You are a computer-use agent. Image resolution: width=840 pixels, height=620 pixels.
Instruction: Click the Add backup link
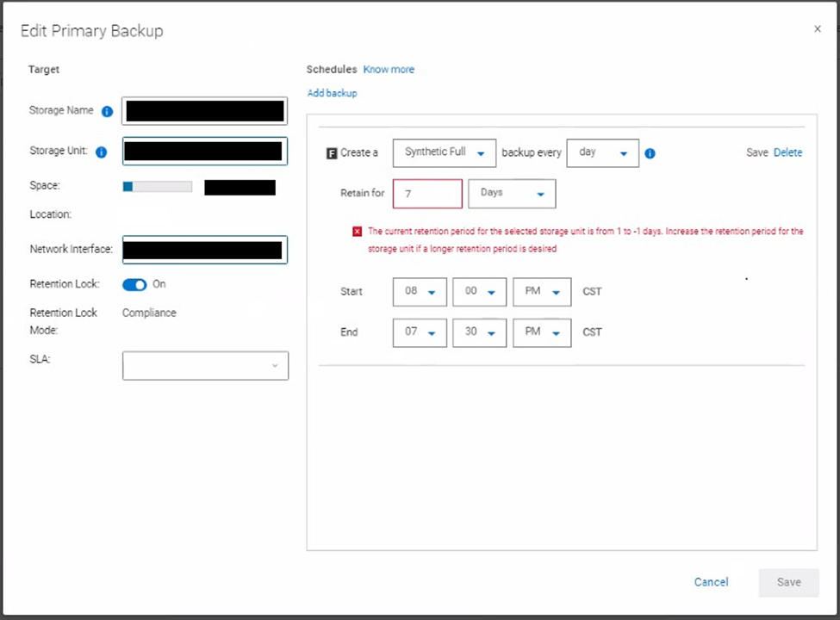point(332,93)
